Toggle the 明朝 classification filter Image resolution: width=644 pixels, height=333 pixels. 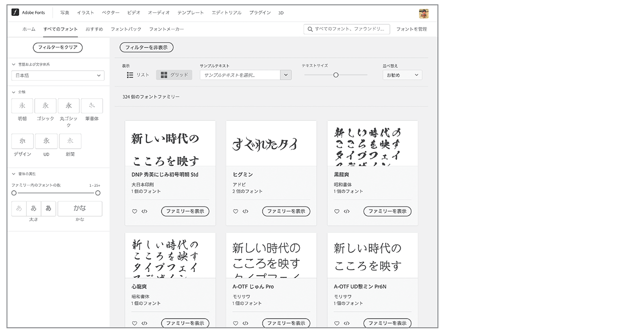pyautogui.click(x=22, y=106)
